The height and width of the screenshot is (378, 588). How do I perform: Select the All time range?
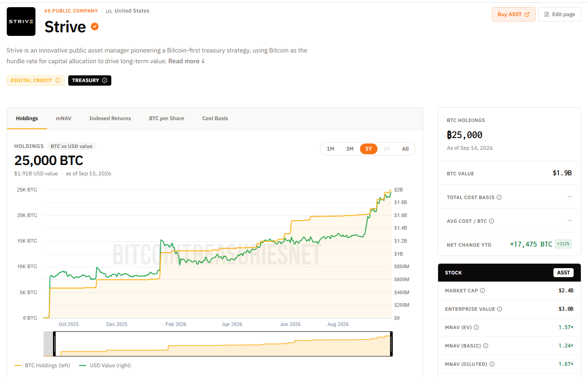point(405,149)
